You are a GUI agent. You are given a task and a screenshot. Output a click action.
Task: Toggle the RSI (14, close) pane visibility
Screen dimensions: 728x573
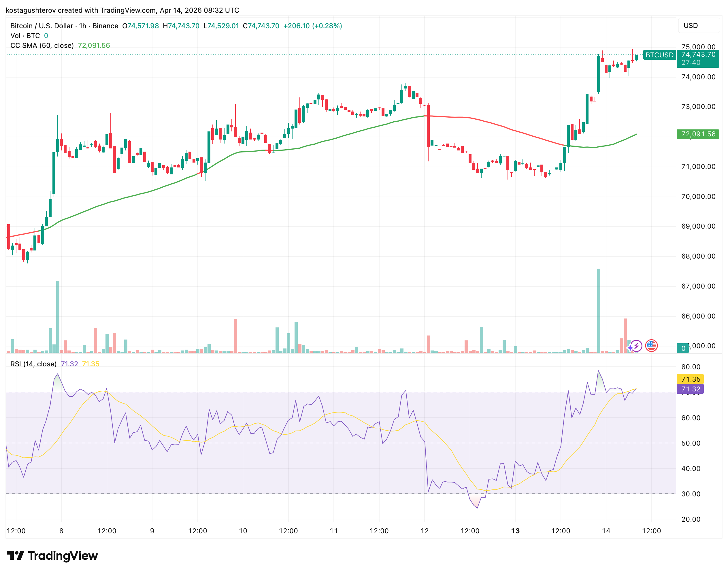33,363
